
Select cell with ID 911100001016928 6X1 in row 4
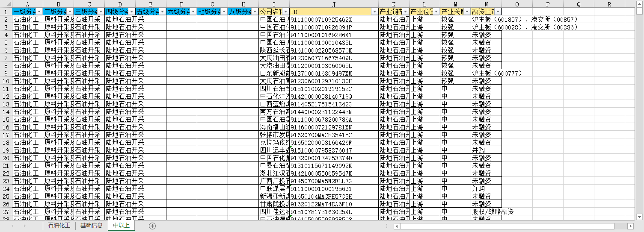[334, 35]
